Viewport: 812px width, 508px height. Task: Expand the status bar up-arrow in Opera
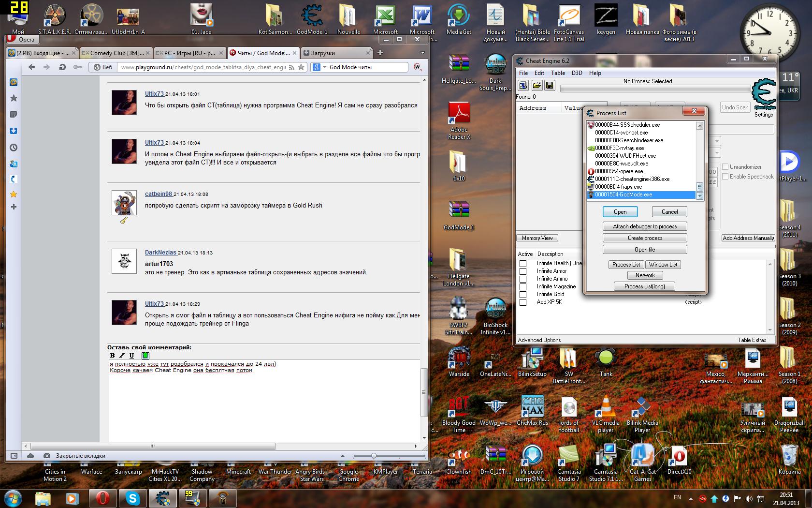click(343, 456)
